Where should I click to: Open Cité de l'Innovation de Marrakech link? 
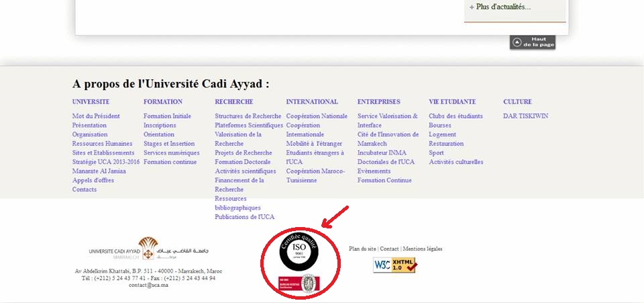[x=388, y=139]
